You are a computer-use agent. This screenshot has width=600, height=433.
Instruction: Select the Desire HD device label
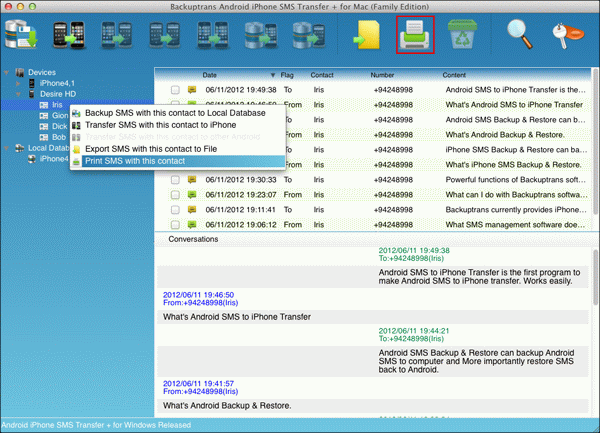[x=58, y=94]
